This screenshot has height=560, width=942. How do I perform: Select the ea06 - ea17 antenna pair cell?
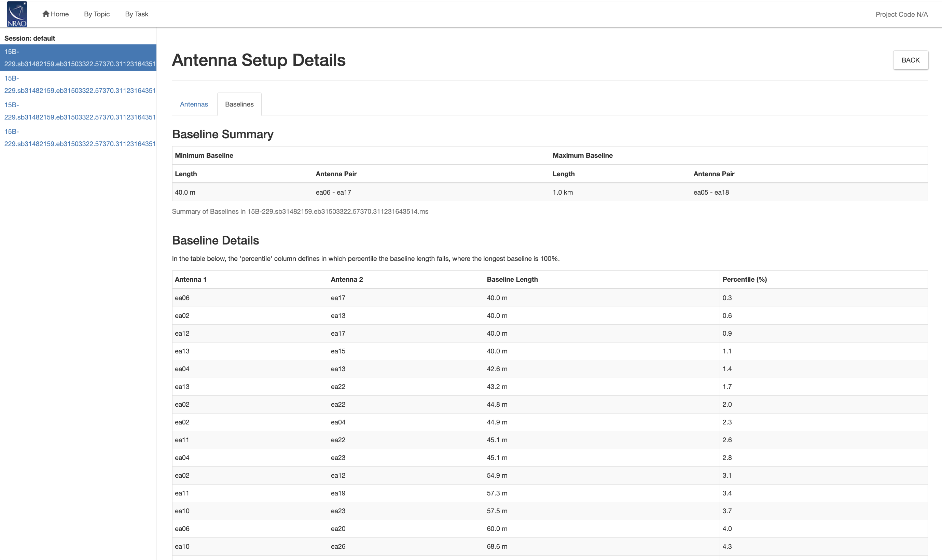click(431, 193)
